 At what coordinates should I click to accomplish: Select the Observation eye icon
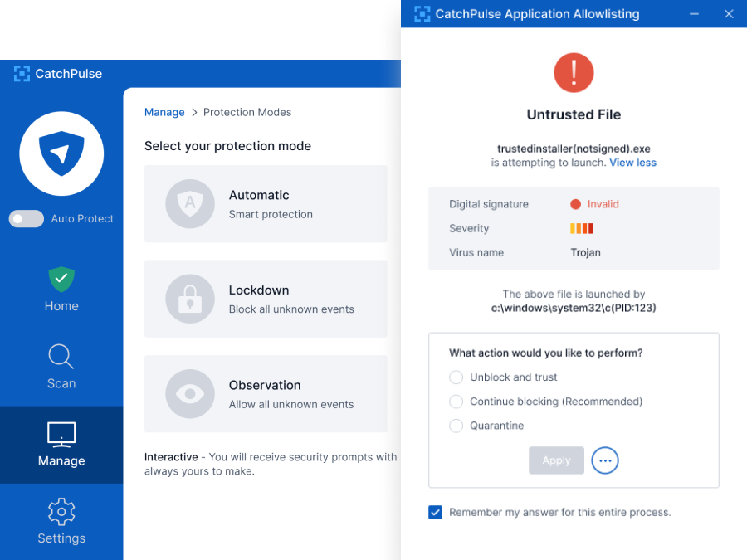(x=190, y=394)
